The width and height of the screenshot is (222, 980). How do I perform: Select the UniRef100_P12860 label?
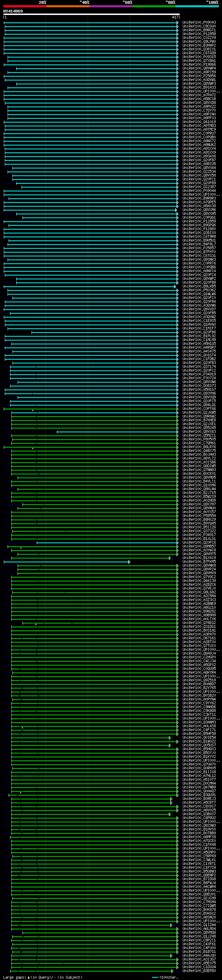(199, 229)
